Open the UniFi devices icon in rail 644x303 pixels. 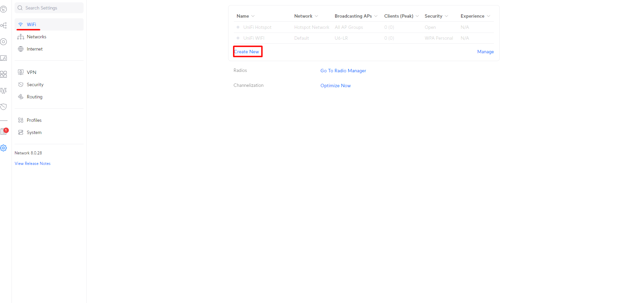pos(3,42)
